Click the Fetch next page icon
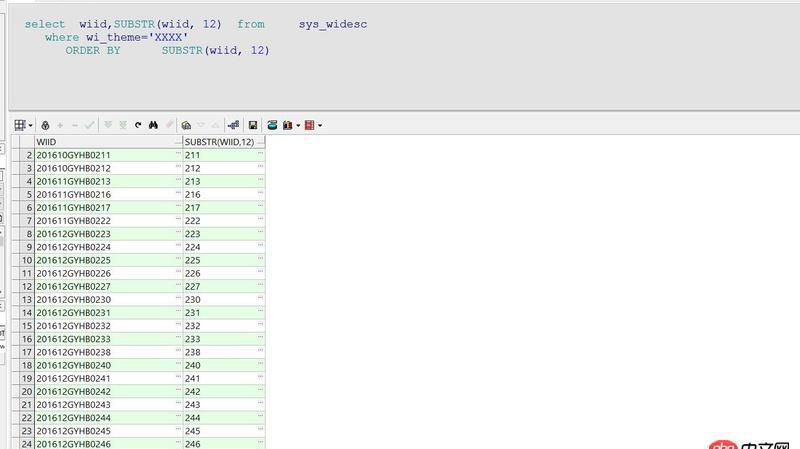 [108, 125]
